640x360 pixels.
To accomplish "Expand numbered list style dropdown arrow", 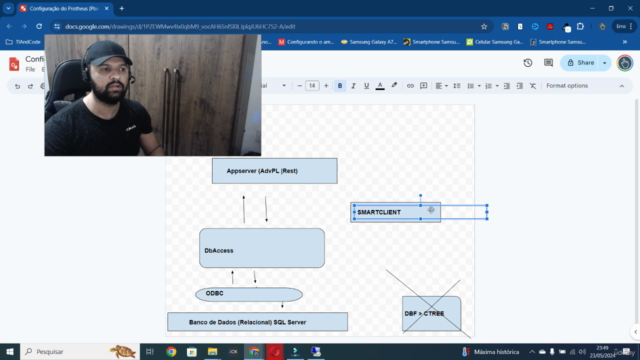I will tap(497, 86).
